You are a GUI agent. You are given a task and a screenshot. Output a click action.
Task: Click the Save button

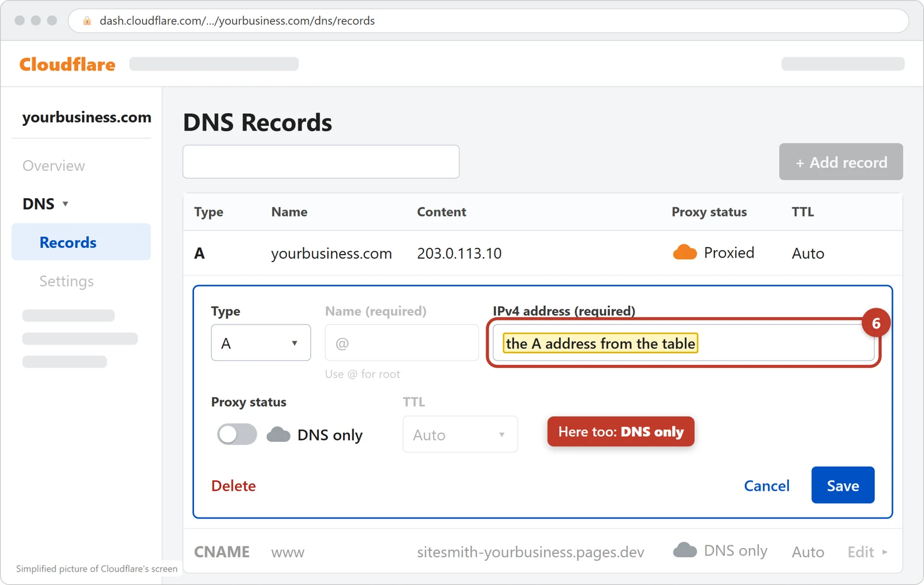point(843,485)
